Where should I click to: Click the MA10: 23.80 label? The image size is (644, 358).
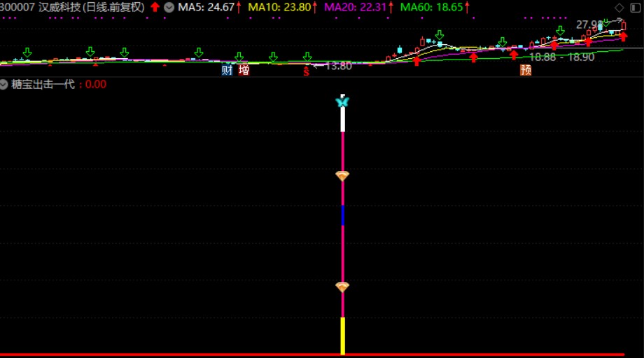pyautogui.click(x=279, y=8)
